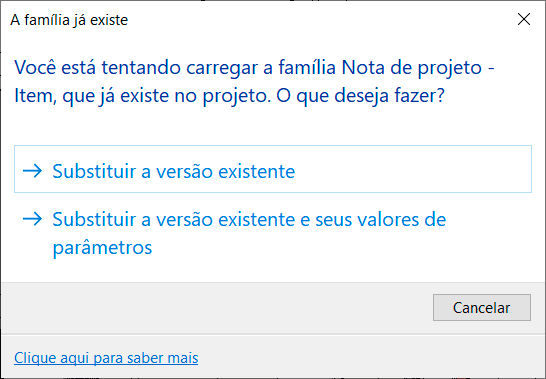Click the word parâmetros in the second option
The width and height of the screenshot is (546, 379).
[102, 248]
